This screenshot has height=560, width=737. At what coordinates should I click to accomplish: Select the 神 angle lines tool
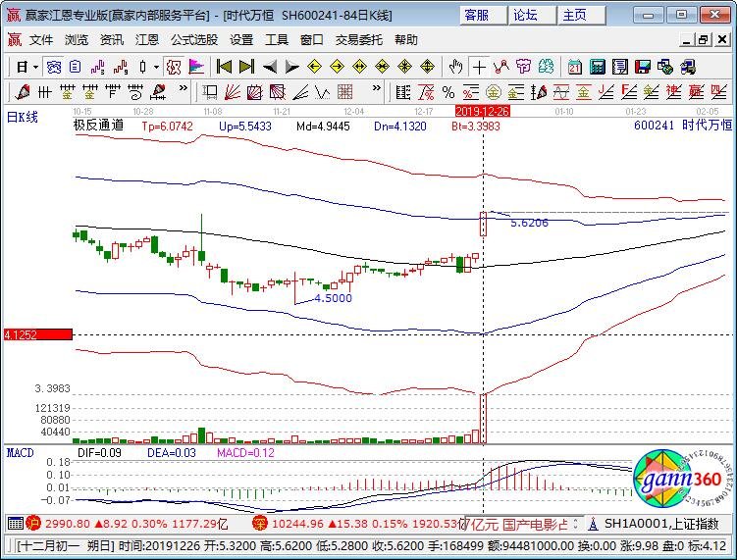point(673,92)
